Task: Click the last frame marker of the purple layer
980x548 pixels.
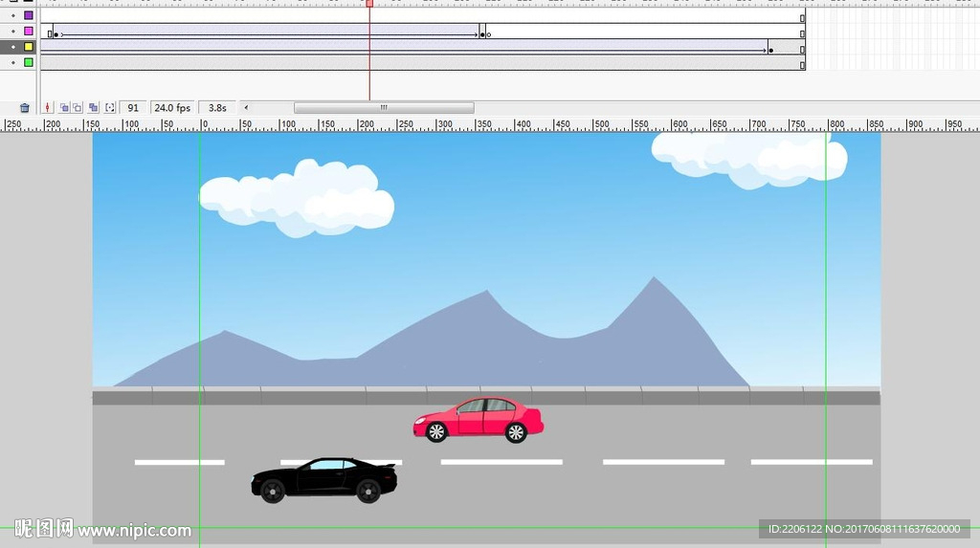Action: pyautogui.click(x=802, y=17)
